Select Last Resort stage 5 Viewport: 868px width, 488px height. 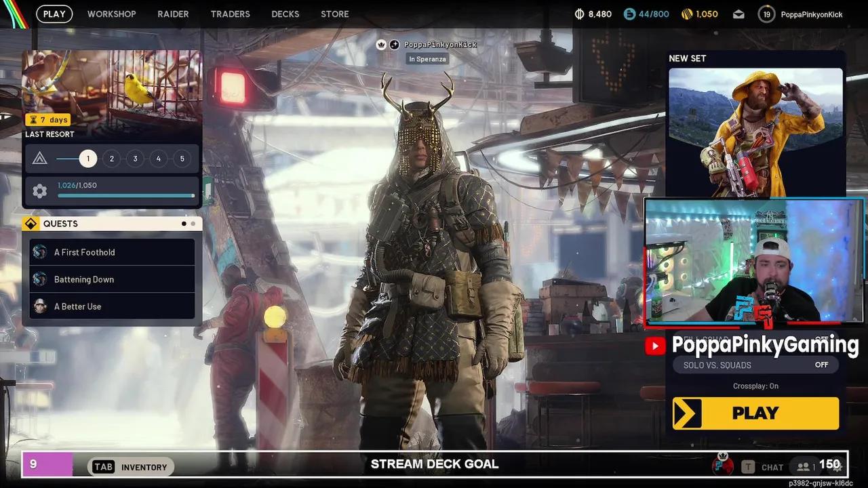pos(182,159)
